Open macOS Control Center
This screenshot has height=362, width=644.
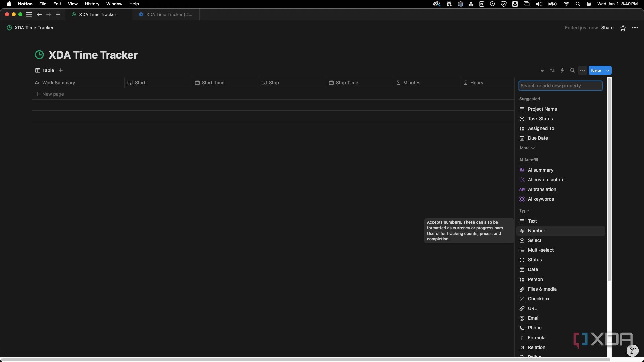pos(589,4)
